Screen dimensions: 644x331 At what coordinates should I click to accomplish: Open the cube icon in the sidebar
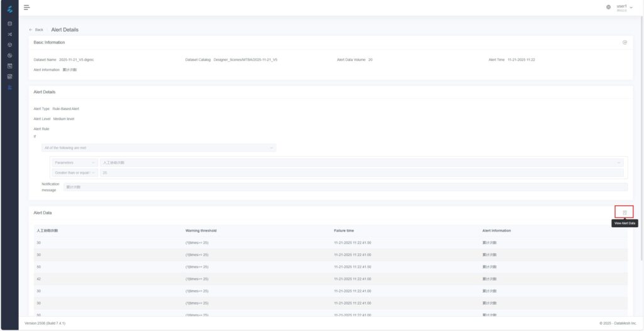pyautogui.click(x=9, y=45)
